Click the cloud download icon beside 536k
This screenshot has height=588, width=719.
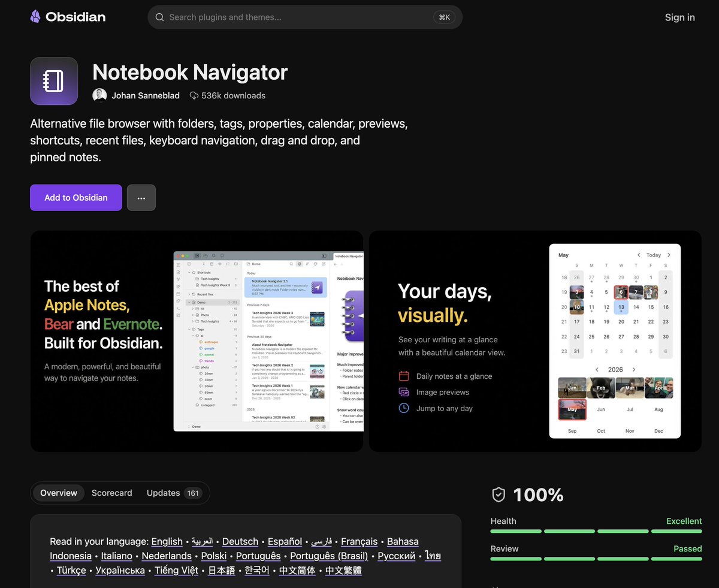[x=194, y=95]
